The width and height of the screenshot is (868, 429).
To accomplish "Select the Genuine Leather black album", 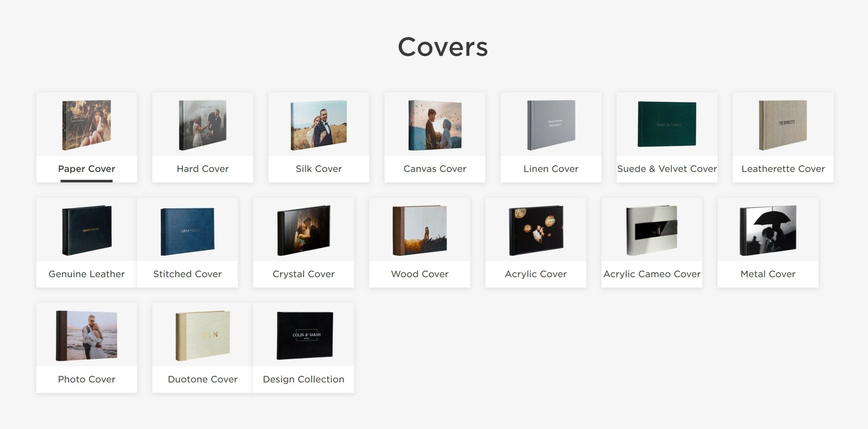I will (86, 230).
